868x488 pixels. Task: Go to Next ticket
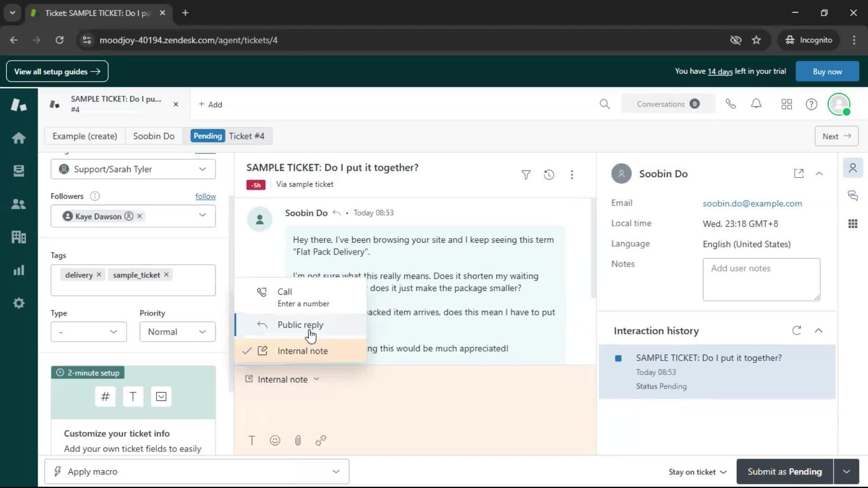point(836,136)
